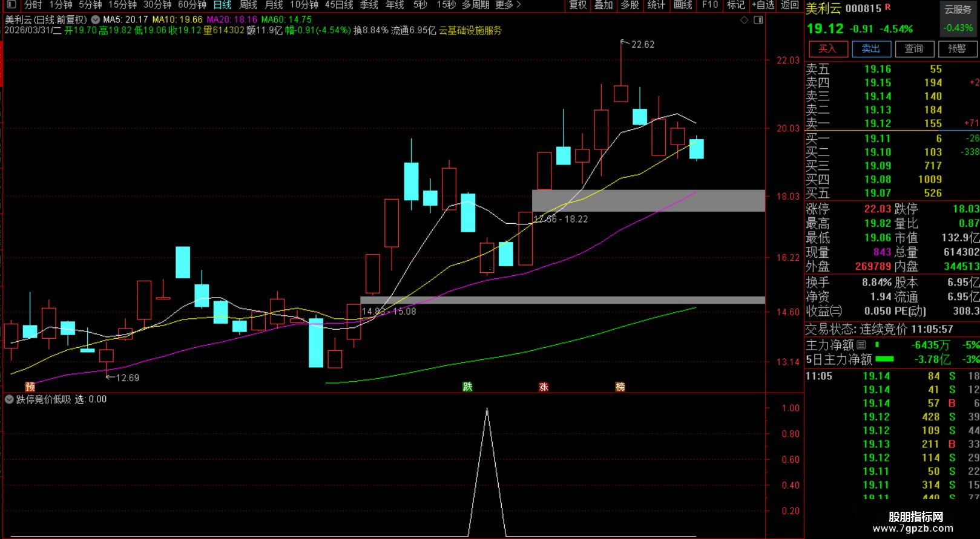Click the gray 14.83 - 15.08 gap zone
Viewport: 980px width, 539px height.
[x=562, y=300]
